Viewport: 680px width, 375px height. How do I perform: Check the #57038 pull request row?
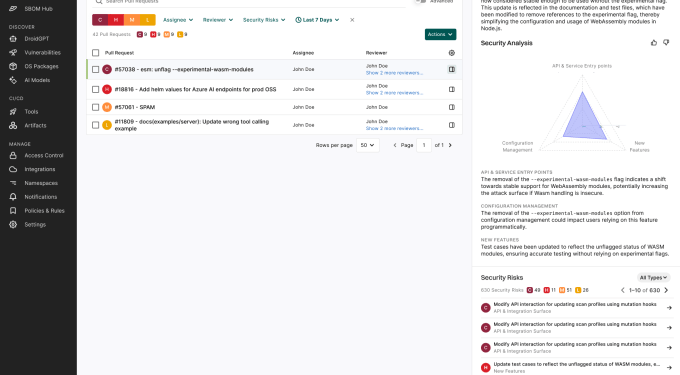pos(95,69)
